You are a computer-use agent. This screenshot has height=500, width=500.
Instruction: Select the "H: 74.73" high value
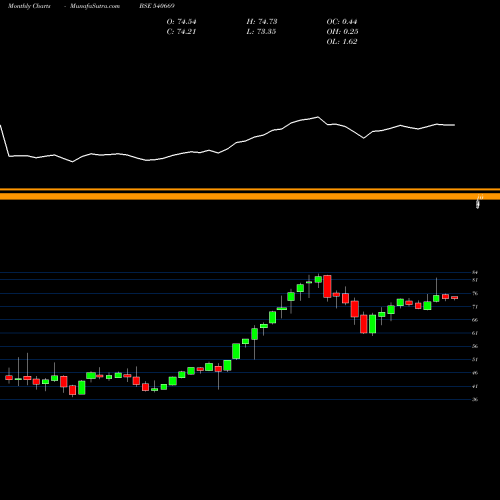coord(262,22)
